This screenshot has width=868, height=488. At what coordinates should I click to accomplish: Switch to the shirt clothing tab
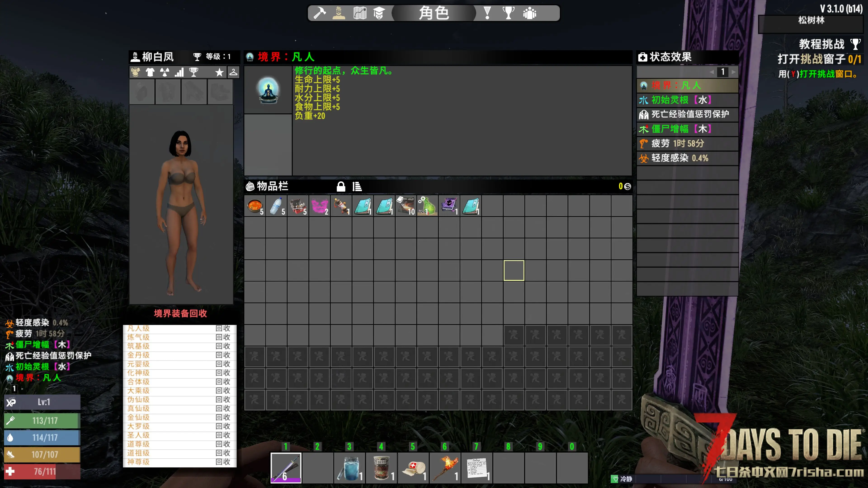coord(150,72)
